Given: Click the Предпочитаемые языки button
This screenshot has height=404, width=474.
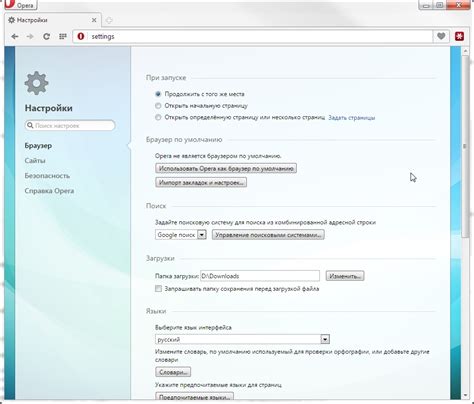Looking at the screenshot, I should (x=194, y=397).
